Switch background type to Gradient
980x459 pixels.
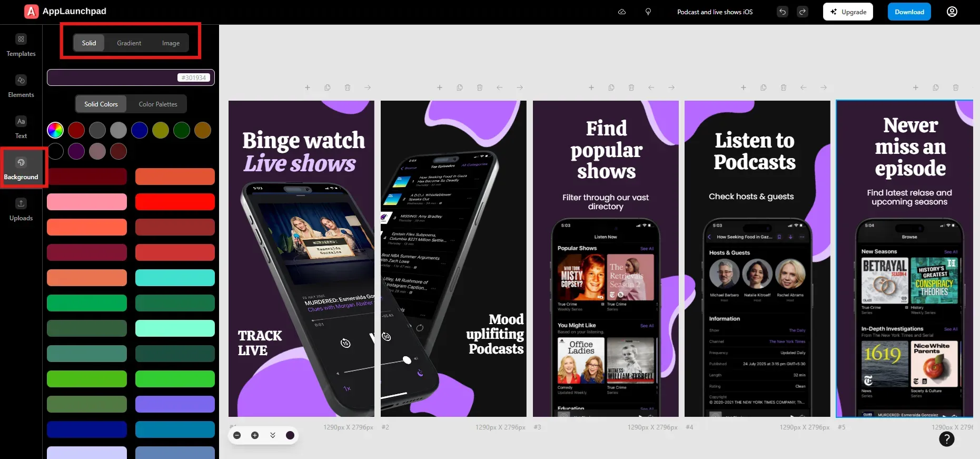129,43
